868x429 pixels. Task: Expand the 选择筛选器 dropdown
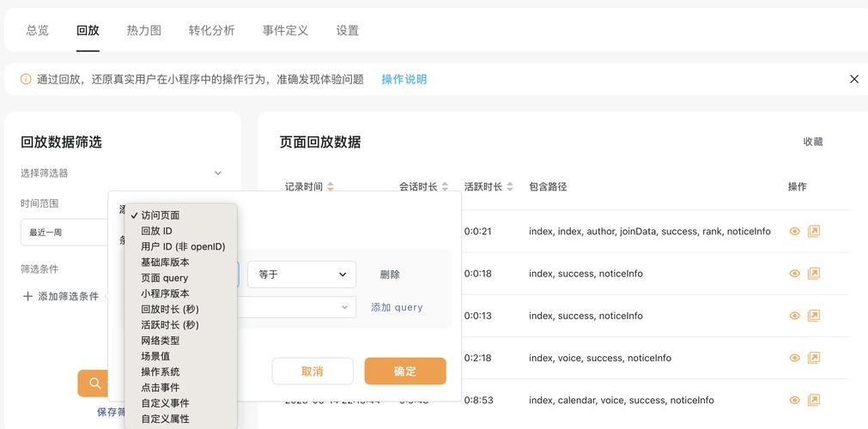pyautogui.click(x=121, y=173)
